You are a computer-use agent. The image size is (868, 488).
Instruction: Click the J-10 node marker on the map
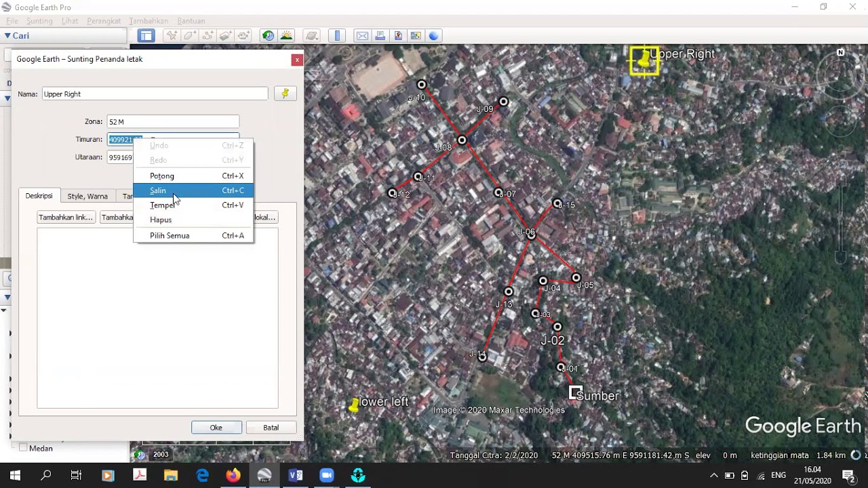422,85
